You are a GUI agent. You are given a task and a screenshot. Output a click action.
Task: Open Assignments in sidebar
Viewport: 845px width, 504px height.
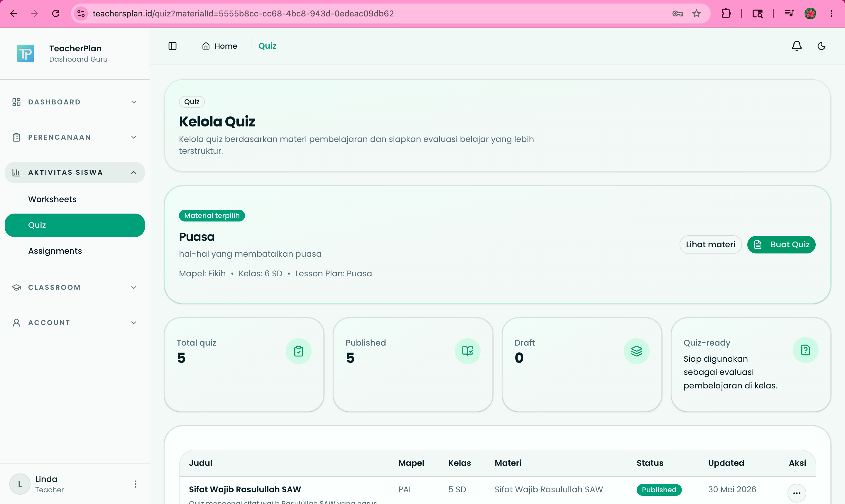pyautogui.click(x=55, y=251)
